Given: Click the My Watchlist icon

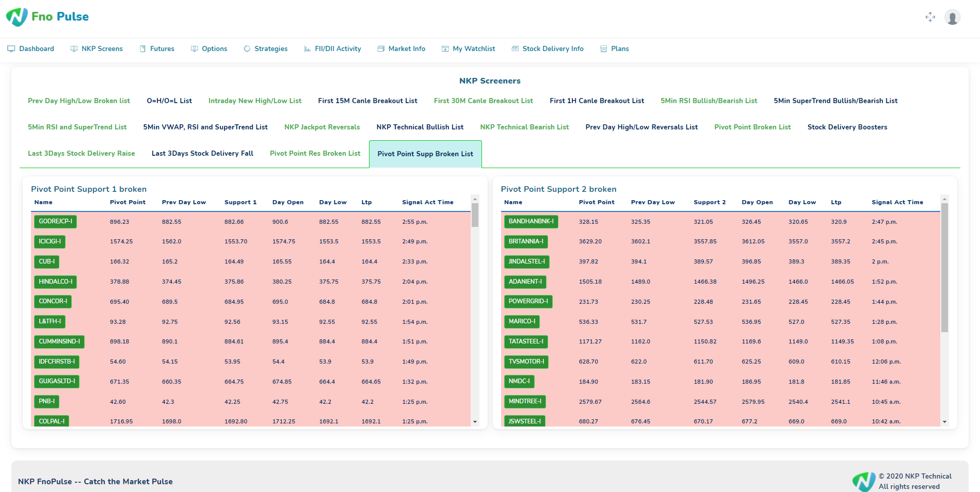Looking at the screenshot, I should pos(445,49).
